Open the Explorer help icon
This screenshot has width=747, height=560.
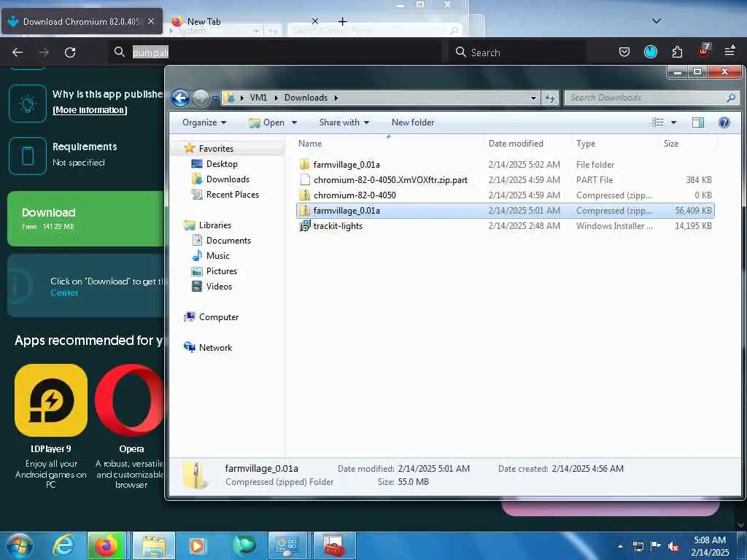point(724,122)
